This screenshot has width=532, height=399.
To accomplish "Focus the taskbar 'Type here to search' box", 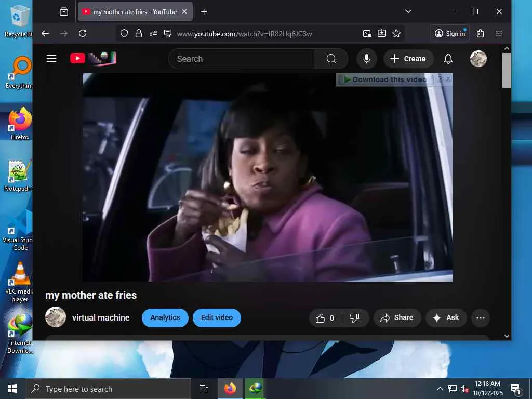I will coord(108,389).
